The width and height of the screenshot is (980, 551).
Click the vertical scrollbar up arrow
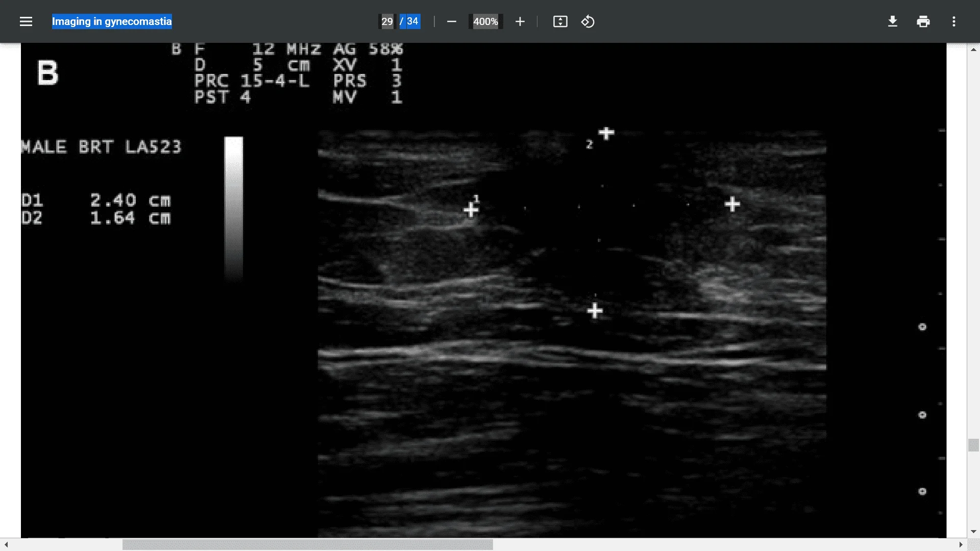tap(974, 49)
